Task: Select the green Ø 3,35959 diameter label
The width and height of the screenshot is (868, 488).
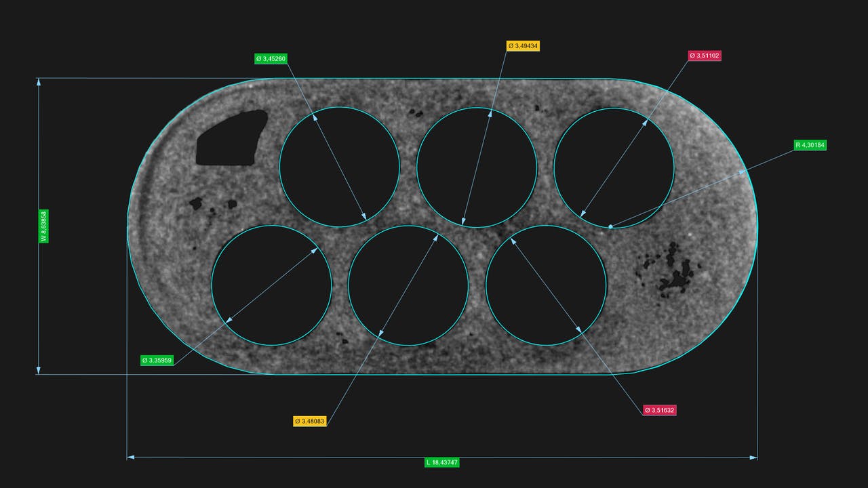Action: coord(157,360)
